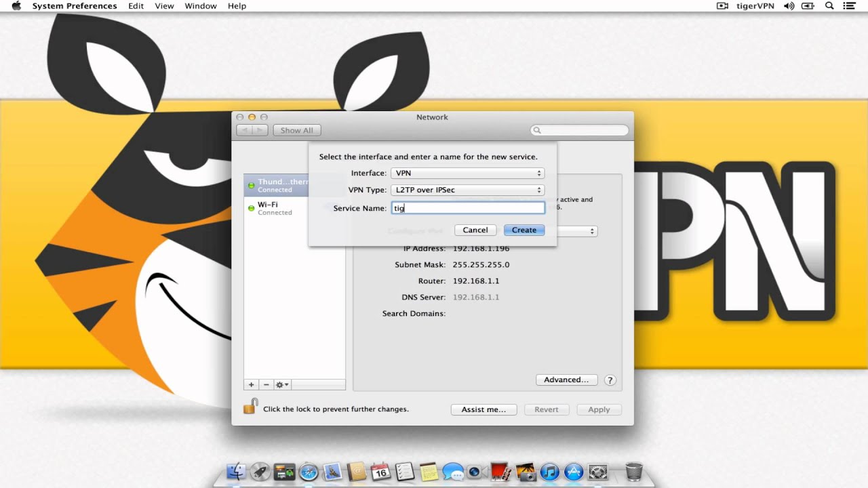Go back with the left arrow button
Screen dimensions: 868x488
(244, 130)
